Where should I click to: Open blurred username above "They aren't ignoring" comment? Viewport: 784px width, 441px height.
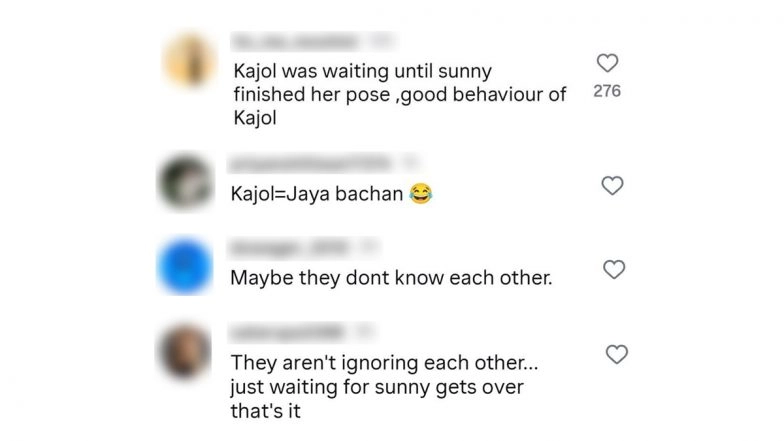point(287,332)
